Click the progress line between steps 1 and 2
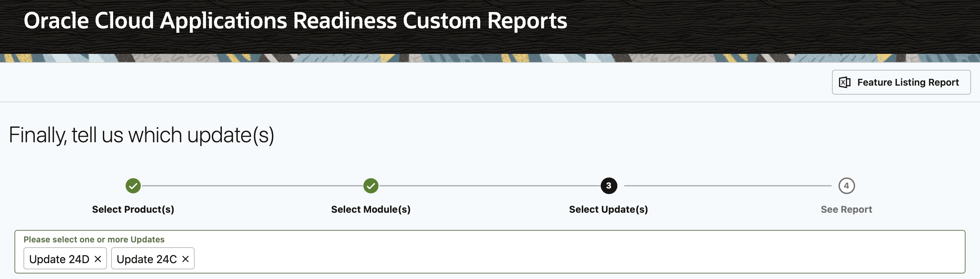The height and width of the screenshot is (279, 980). click(x=252, y=186)
